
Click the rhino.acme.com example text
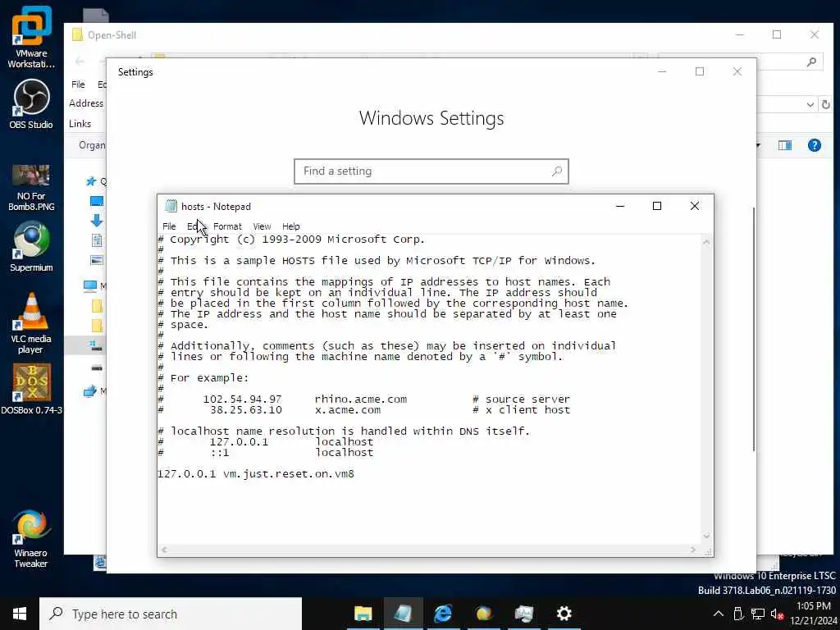361,399
